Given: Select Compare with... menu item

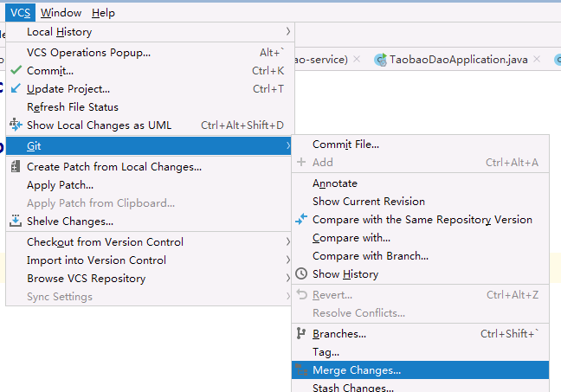Looking at the screenshot, I should 421,238.
